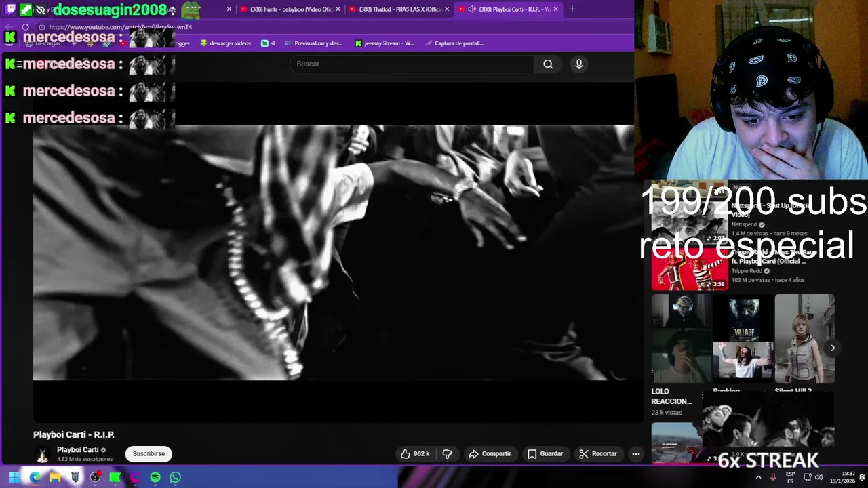
Task: Dislike the Playboi Carti video
Action: (447, 453)
